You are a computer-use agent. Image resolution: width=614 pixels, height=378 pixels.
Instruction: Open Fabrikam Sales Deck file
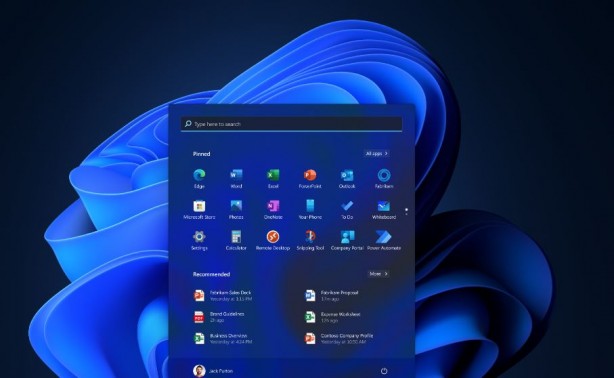(223, 295)
